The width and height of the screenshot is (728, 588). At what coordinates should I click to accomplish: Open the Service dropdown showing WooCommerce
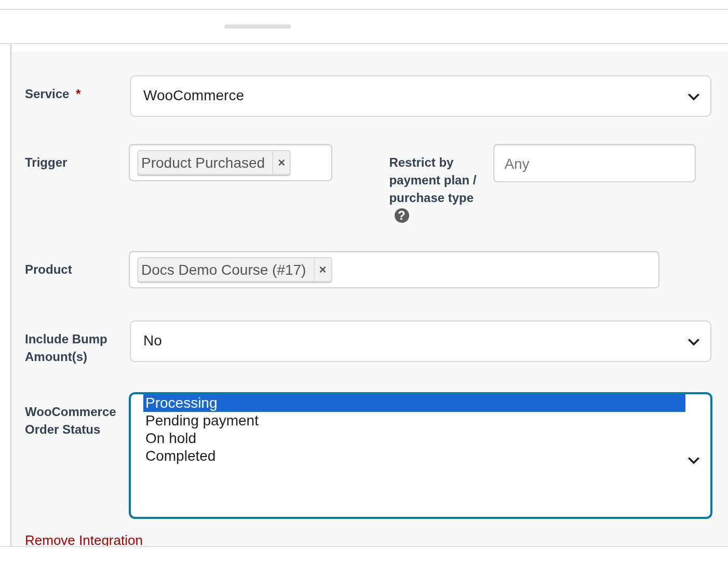click(420, 96)
